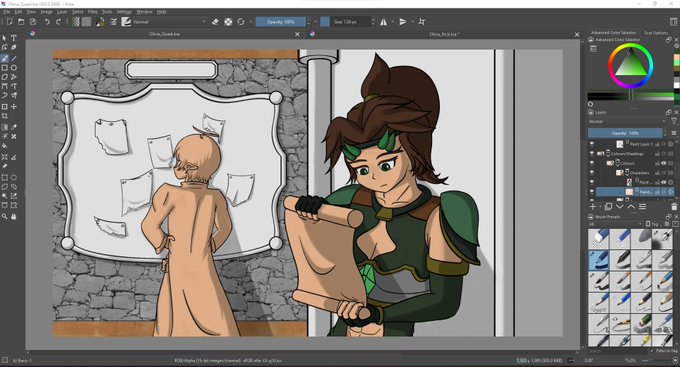Expand the vertical mirror options arrow
Image resolution: width=680 pixels, height=367 pixels.
(x=412, y=22)
